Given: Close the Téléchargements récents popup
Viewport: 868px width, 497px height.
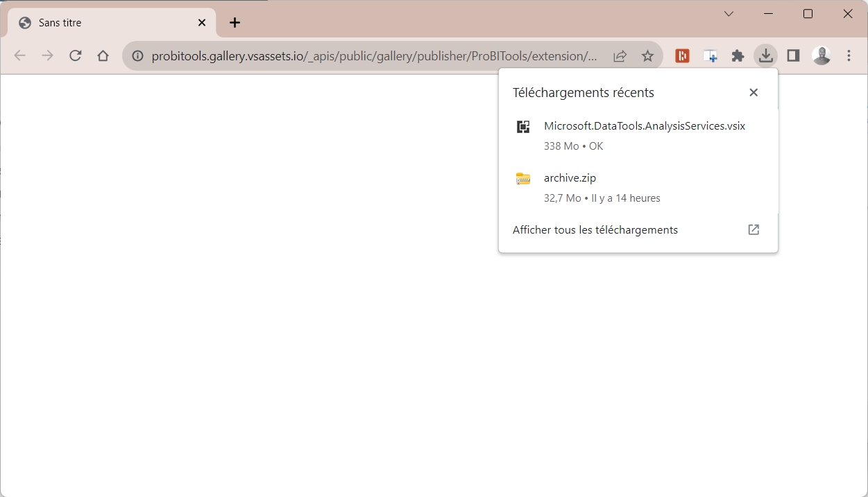Looking at the screenshot, I should pos(754,92).
